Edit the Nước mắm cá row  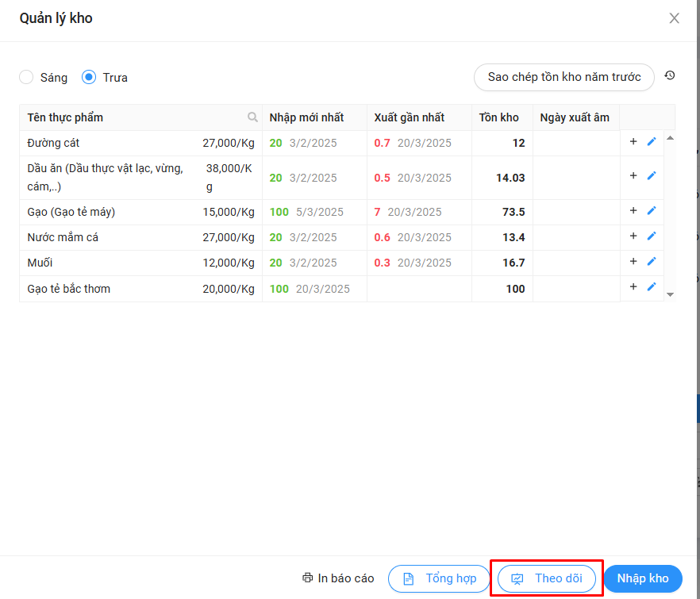point(652,236)
